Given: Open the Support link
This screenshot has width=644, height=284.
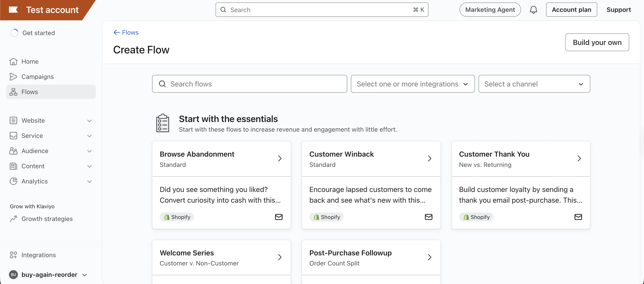Looking at the screenshot, I should click(619, 10).
